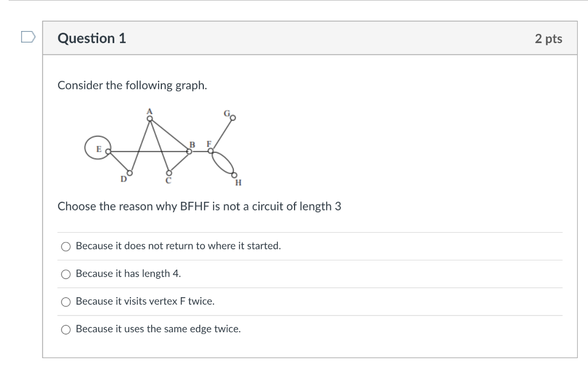Click the 'Question 1' heading
Screen dimensions: 588x384
click(92, 39)
